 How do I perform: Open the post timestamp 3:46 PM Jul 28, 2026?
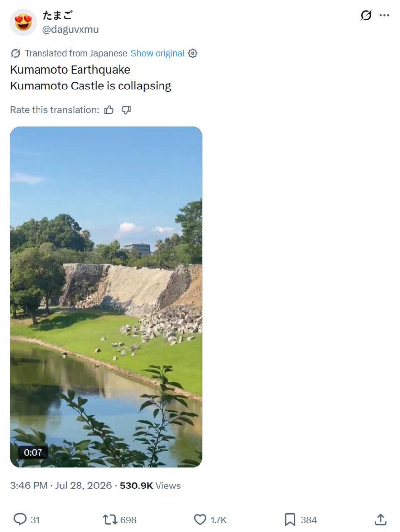click(x=61, y=486)
